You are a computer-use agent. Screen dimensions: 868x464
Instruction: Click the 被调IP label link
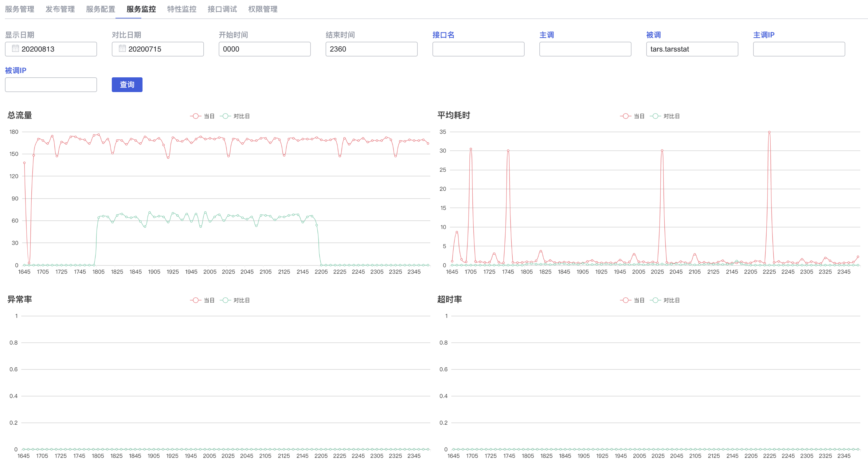pyautogui.click(x=15, y=70)
